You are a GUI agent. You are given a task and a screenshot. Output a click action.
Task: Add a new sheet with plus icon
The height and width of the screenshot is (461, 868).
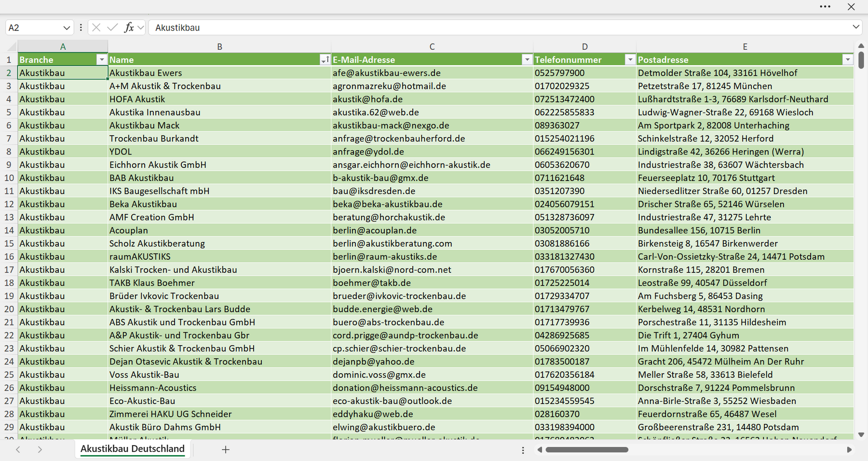click(x=225, y=449)
